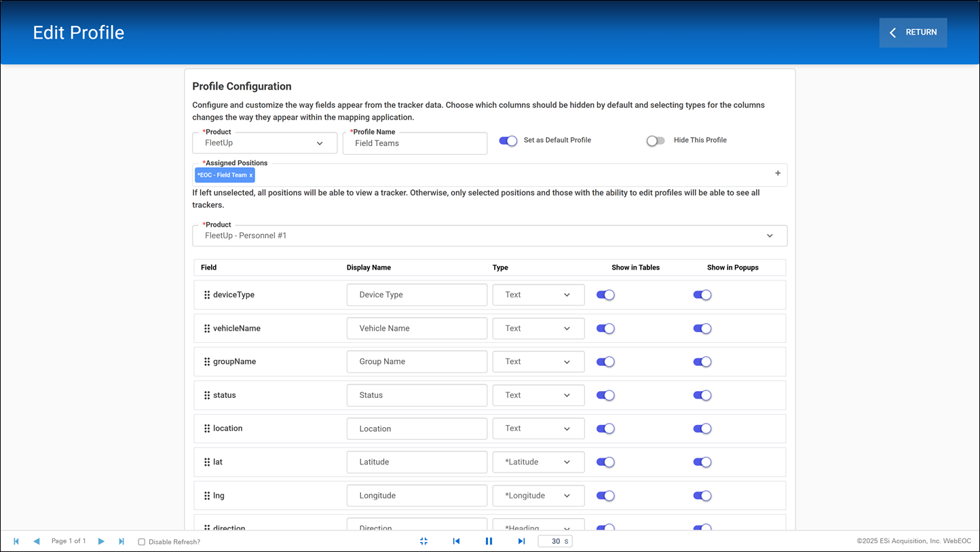The height and width of the screenshot is (552, 980).
Task: Select the previous page arrow
Action: 37,541
